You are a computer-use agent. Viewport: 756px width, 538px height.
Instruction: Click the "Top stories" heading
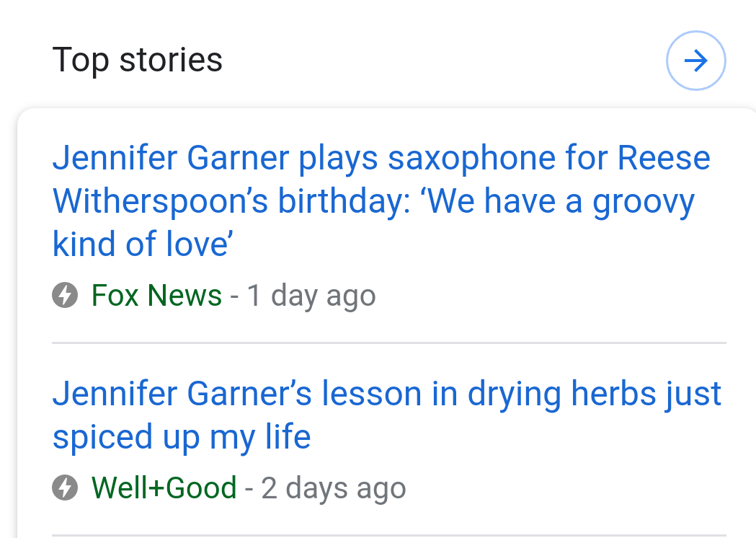click(138, 61)
